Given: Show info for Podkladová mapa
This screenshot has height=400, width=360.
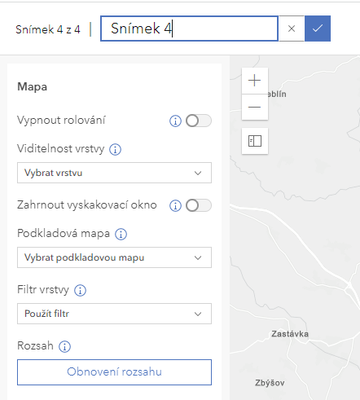Looking at the screenshot, I should tap(121, 234).
